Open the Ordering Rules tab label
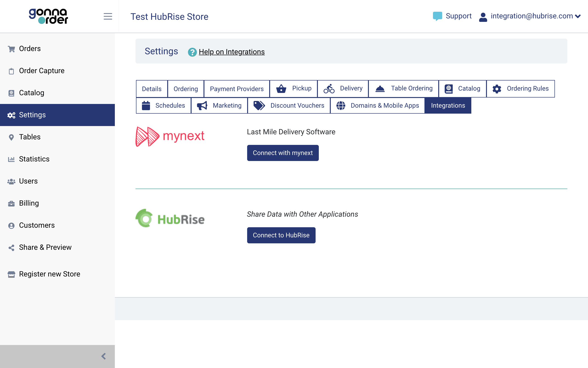 click(x=528, y=88)
